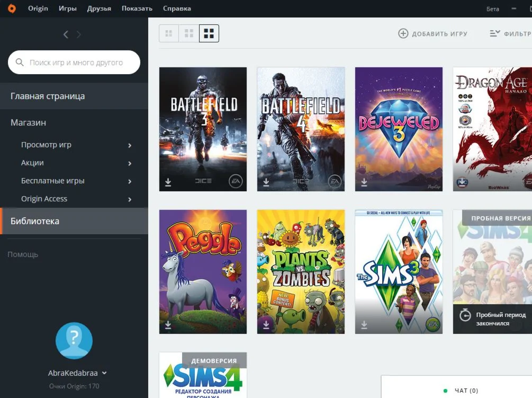Expand the Origin Access submenu
Image resolution: width=532 pixels, height=398 pixels.
(130, 199)
